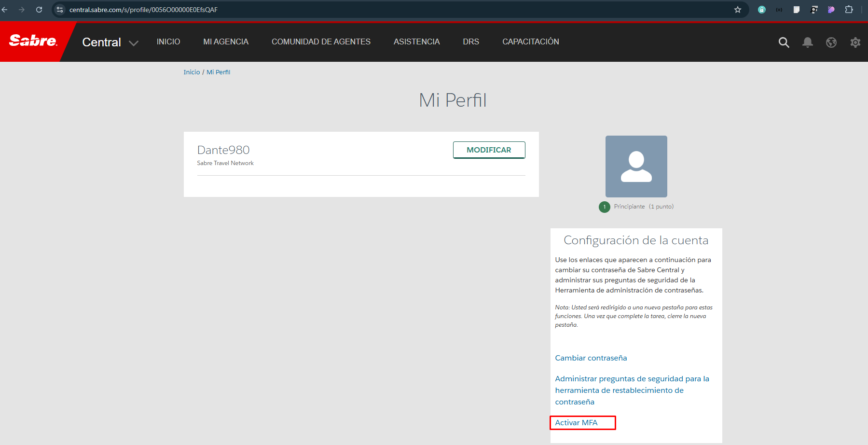Select COMUNIDAD DE AGENTES menu item
Image resolution: width=868 pixels, height=445 pixels.
point(321,42)
